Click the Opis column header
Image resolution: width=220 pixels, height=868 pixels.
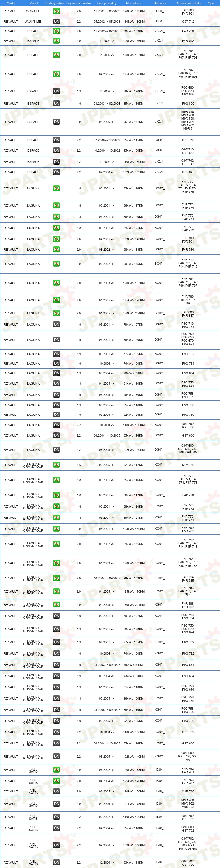click(211, 3)
